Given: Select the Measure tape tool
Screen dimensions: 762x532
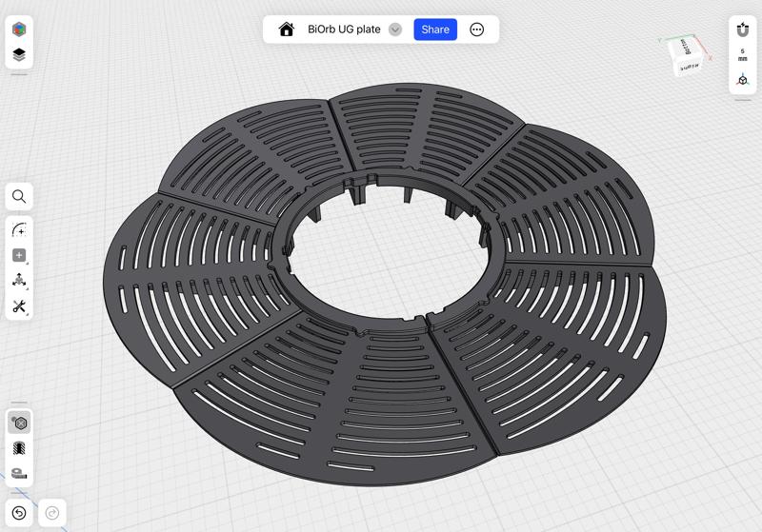Looking at the screenshot, I should [19, 473].
